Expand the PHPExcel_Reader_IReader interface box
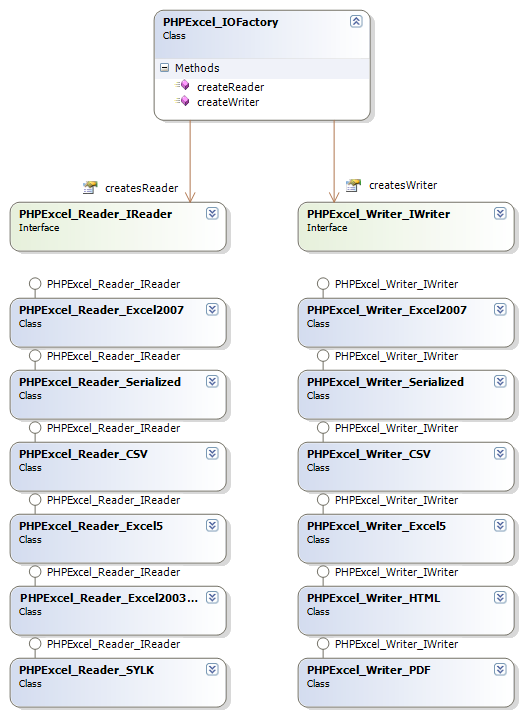This screenshot has width=523, height=716. tap(212, 213)
